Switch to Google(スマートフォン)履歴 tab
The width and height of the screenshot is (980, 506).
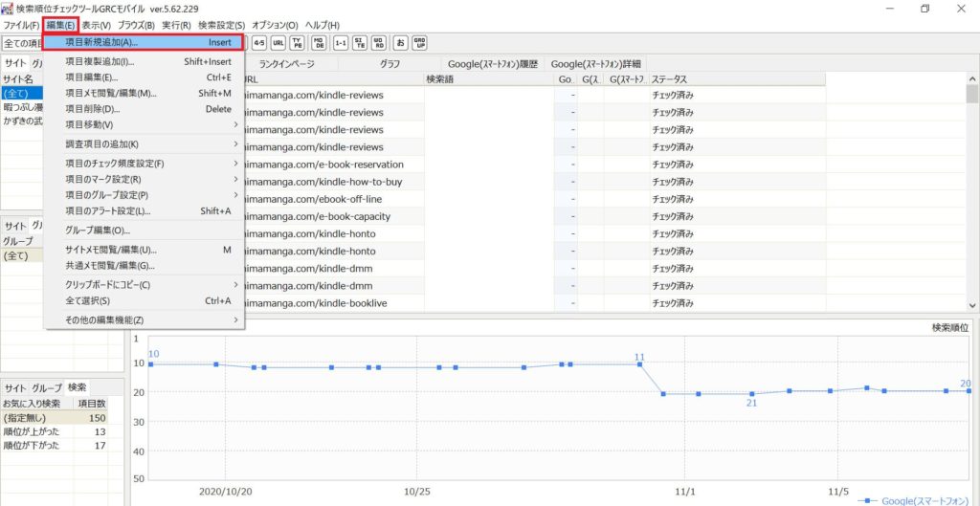pyautogui.click(x=493, y=64)
